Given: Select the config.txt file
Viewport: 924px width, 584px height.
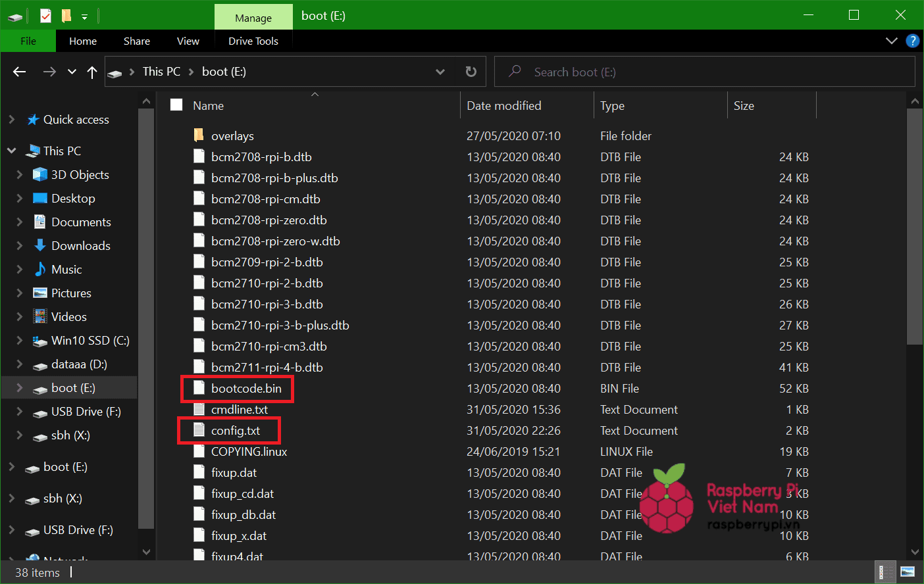Looking at the screenshot, I should pyautogui.click(x=236, y=431).
